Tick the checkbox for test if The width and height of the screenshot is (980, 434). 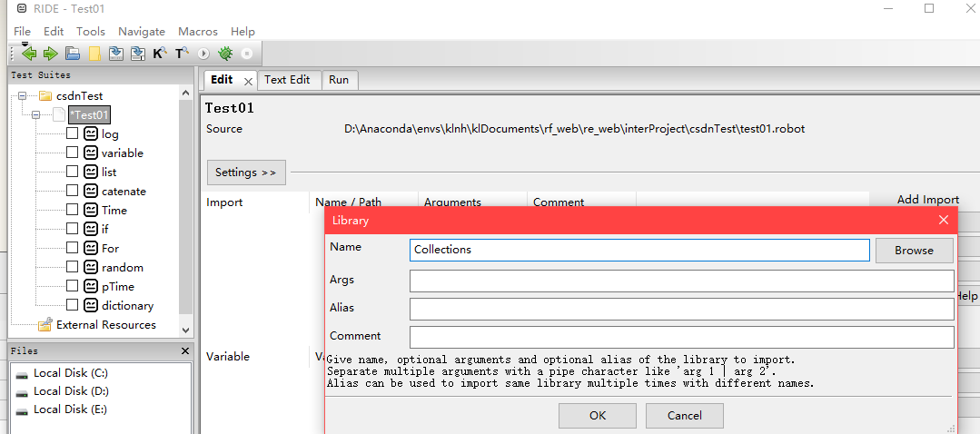coord(73,229)
